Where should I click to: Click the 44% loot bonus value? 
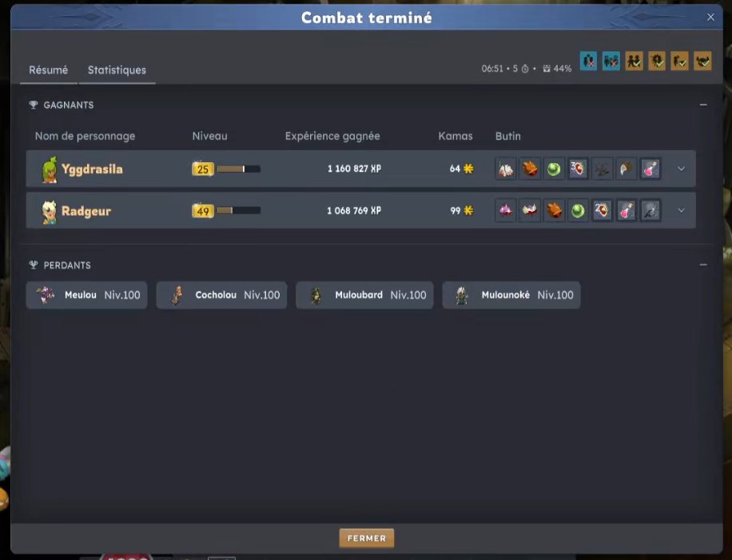pyautogui.click(x=562, y=69)
